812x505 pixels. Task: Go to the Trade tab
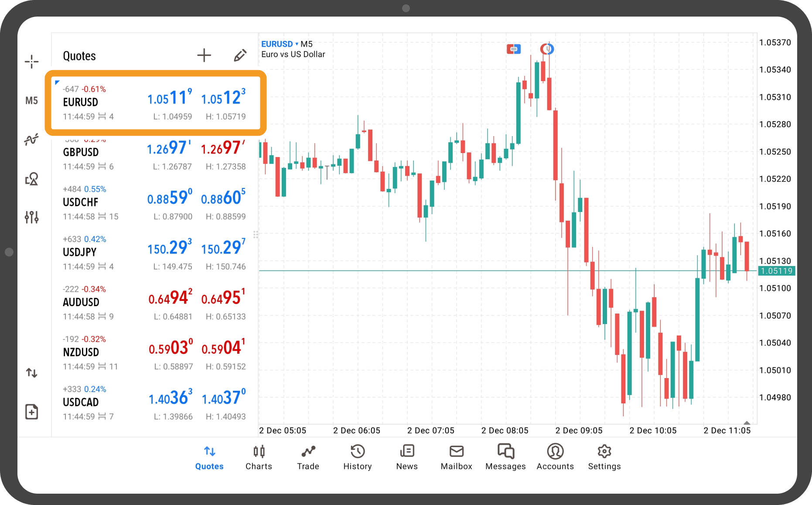point(308,457)
